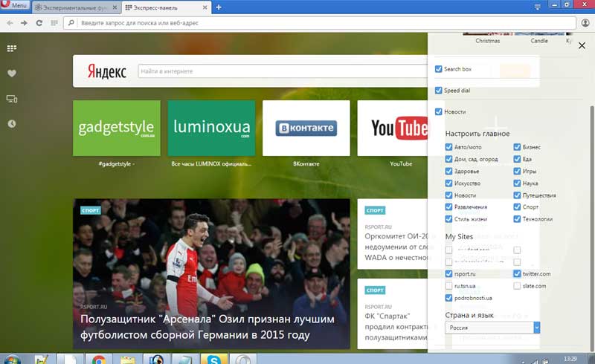The image size is (595, 364).
Task: Focus the Яндекс search input
Action: click(x=283, y=71)
